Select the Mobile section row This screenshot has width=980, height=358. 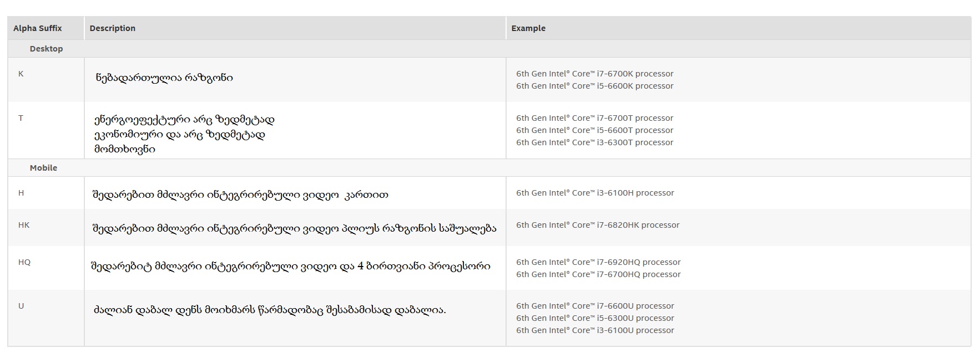click(x=43, y=168)
